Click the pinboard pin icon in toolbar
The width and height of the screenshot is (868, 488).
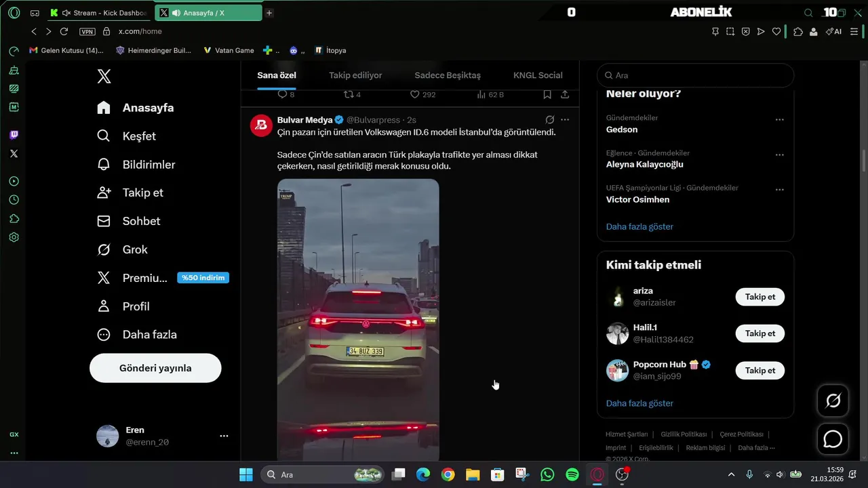click(x=715, y=31)
